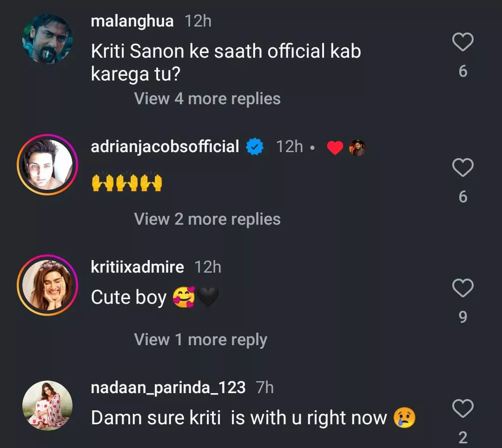Open malanghua's profile picture
This screenshot has width=502, height=448.
click(x=47, y=38)
